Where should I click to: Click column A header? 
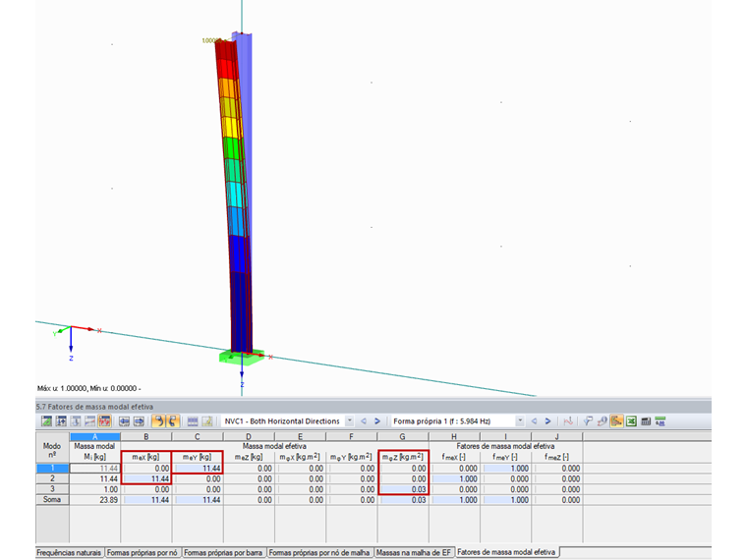tap(94, 436)
